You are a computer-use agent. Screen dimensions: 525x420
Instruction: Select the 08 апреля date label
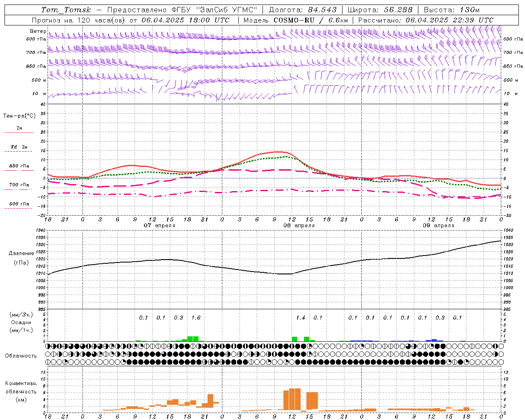[x=299, y=226]
